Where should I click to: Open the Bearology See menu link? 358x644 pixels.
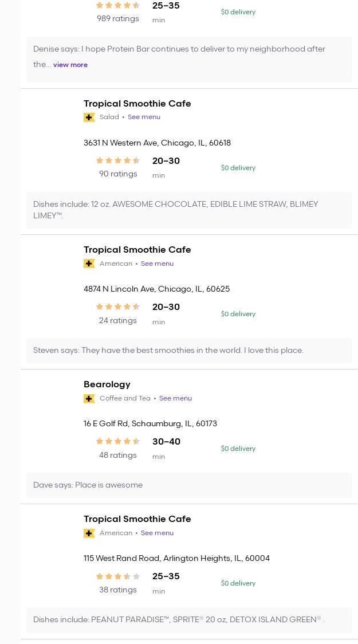tap(175, 398)
